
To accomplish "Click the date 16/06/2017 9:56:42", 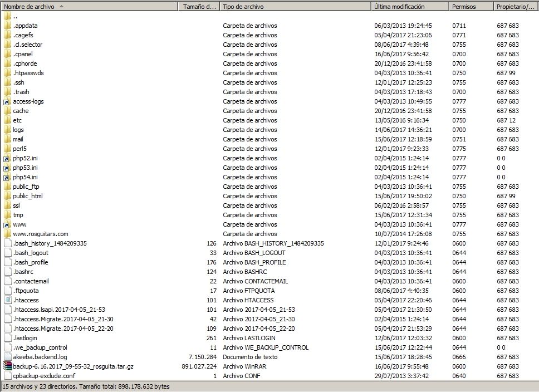I will (401, 54).
